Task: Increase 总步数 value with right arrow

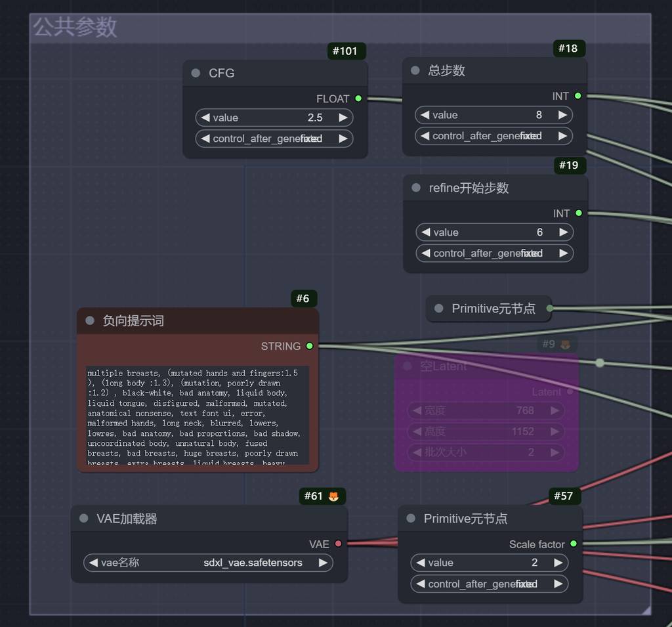Action: tap(562, 115)
